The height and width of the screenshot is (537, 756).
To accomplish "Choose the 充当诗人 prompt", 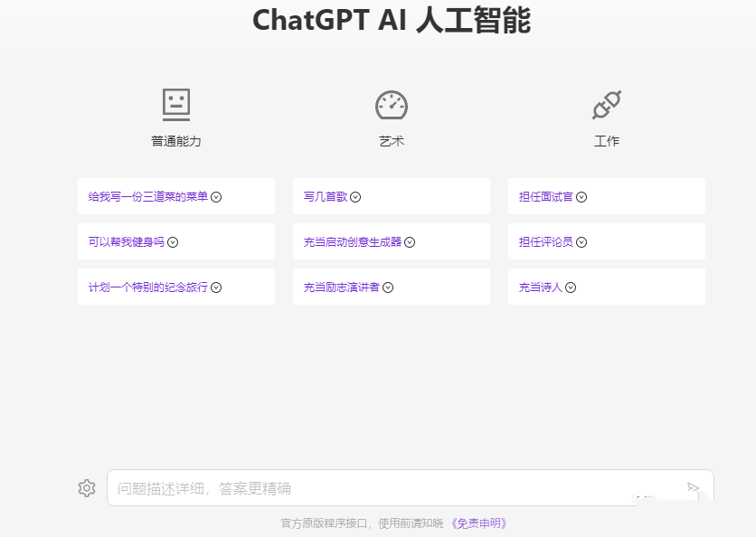I will (x=541, y=287).
